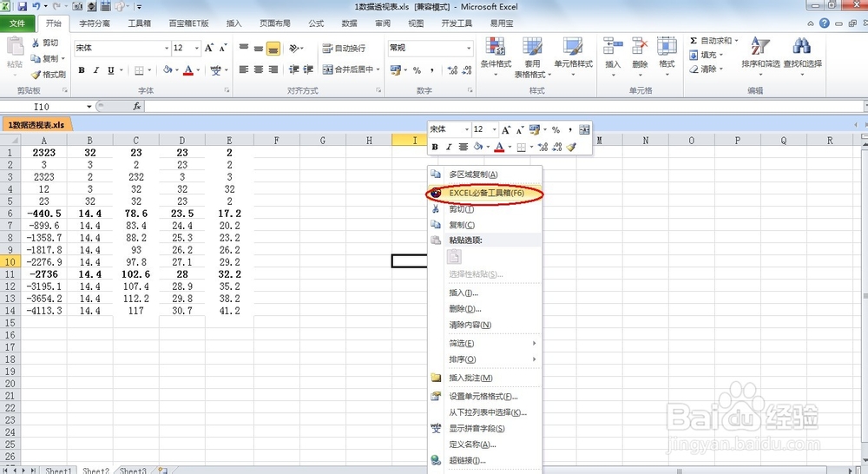Screen dimensions: 868x474
Task: Select cell A6 containing -440.5
Action: click(x=43, y=214)
